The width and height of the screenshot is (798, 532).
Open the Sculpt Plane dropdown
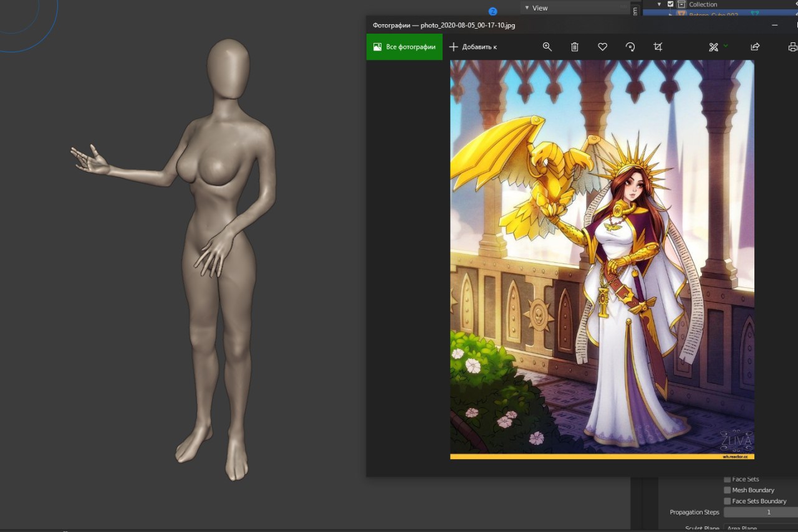pyautogui.click(x=761, y=528)
